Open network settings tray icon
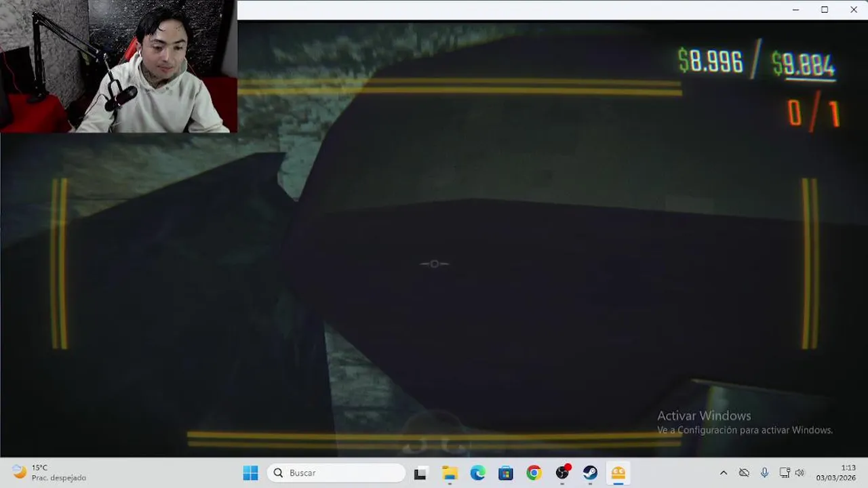The width and height of the screenshot is (868, 488). [785, 473]
